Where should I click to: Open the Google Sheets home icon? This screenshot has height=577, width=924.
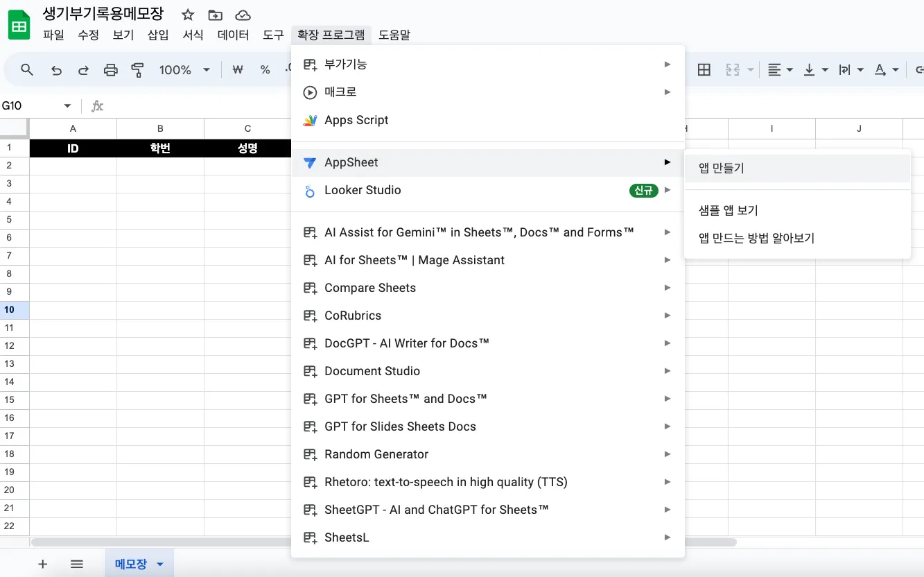[x=19, y=26]
